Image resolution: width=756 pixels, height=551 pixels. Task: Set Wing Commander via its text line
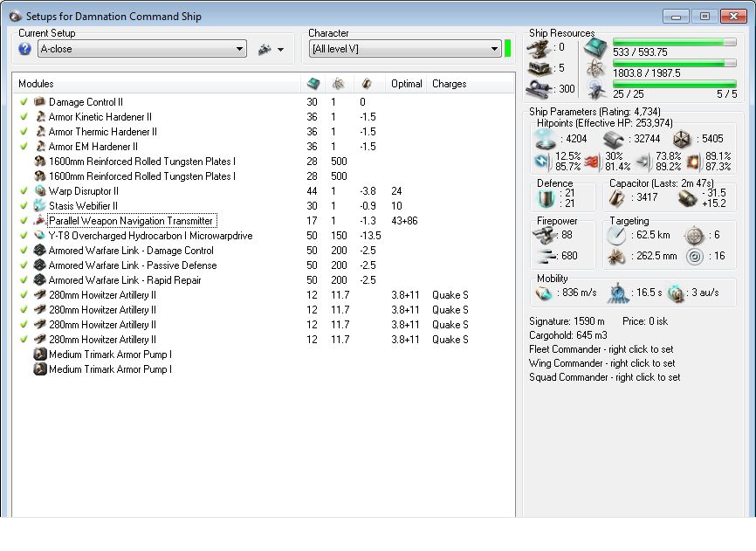tap(601, 363)
